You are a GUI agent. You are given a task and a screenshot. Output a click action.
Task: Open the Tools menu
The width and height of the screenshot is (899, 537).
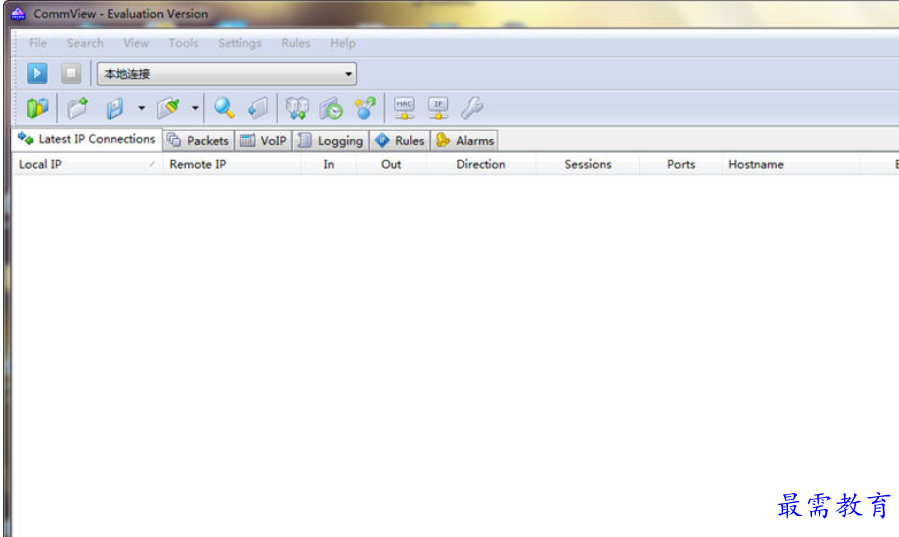click(x=183, y=43)
